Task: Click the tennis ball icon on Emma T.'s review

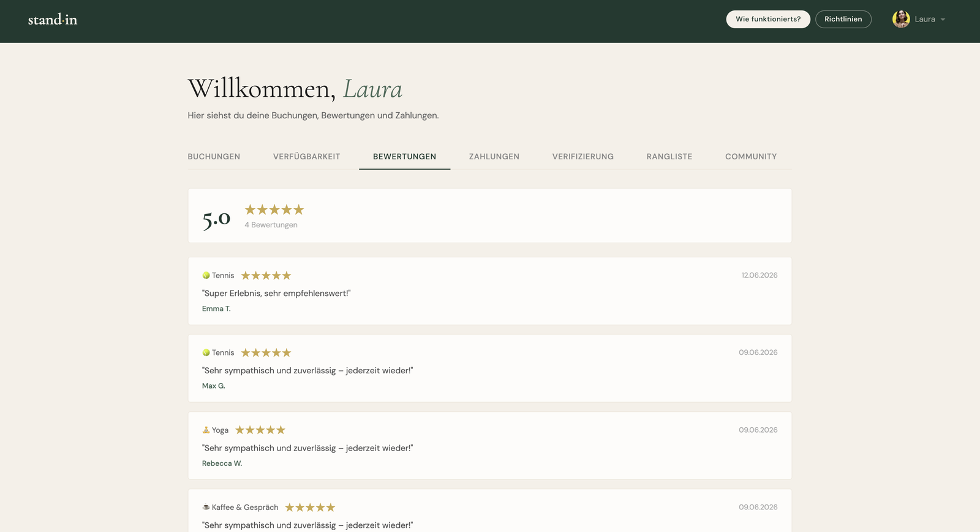Action: [206, 276]
